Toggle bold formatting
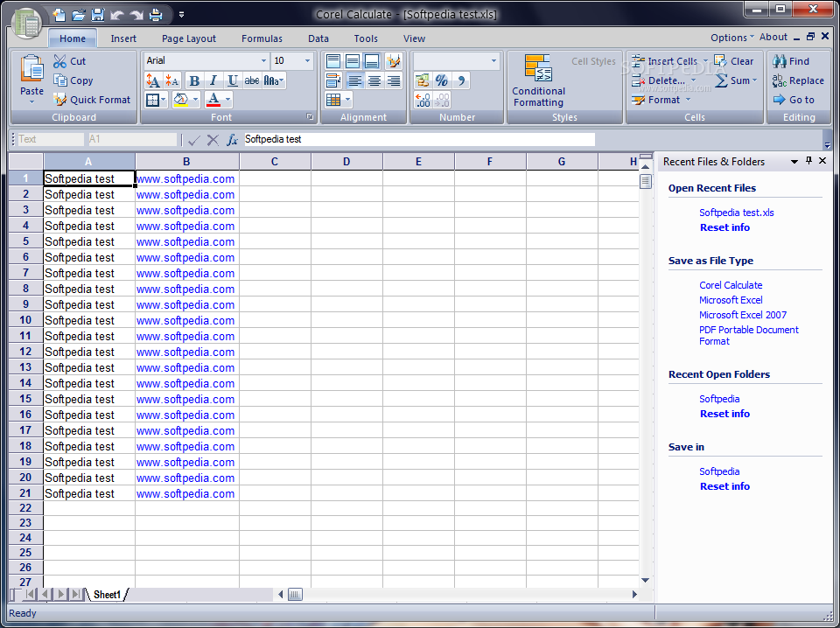Viewport: 840px width, 628px height. (x=194, y=80)
